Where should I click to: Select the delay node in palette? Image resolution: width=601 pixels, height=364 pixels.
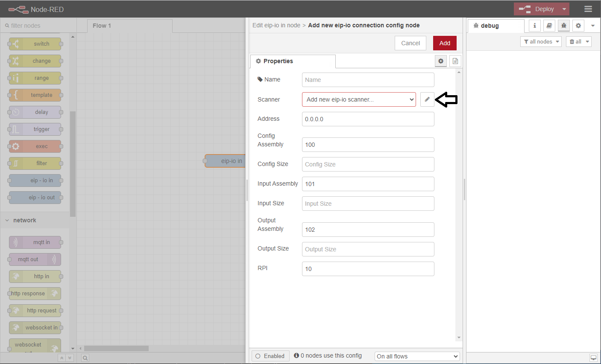(x=35, y=112)
